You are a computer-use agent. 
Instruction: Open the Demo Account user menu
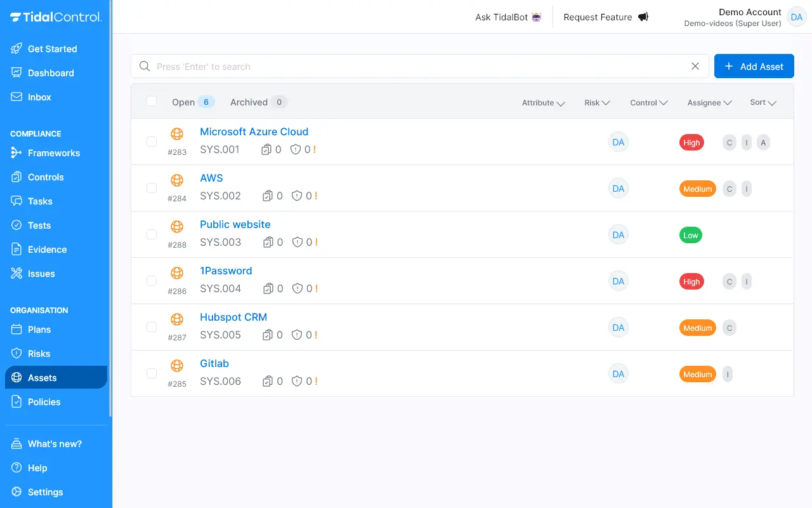(x=745, y=17)
